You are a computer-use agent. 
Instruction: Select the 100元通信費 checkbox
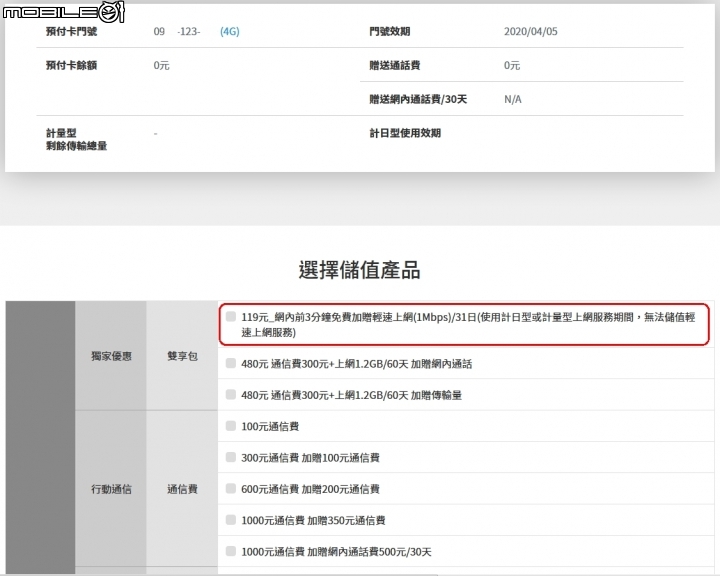231,426
